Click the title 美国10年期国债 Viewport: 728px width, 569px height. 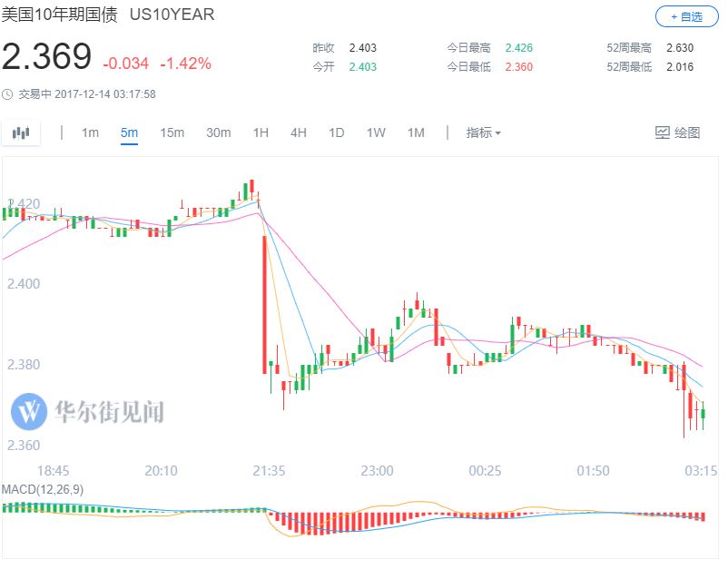(x=59, y=15)
